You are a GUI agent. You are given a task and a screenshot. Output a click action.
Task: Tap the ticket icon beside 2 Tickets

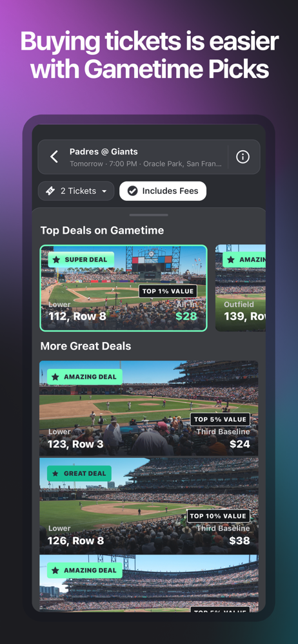click(x=50, y=191)
